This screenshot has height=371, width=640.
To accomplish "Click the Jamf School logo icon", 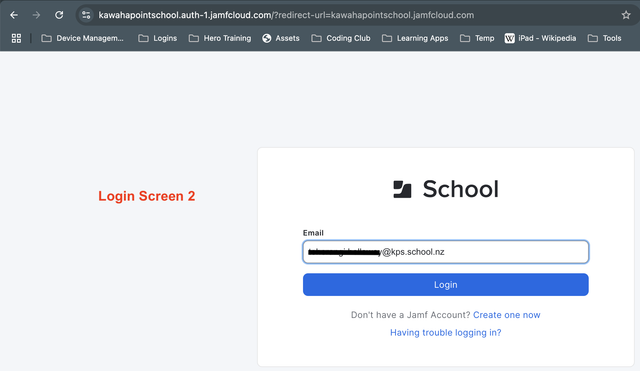I will point(402,189).
